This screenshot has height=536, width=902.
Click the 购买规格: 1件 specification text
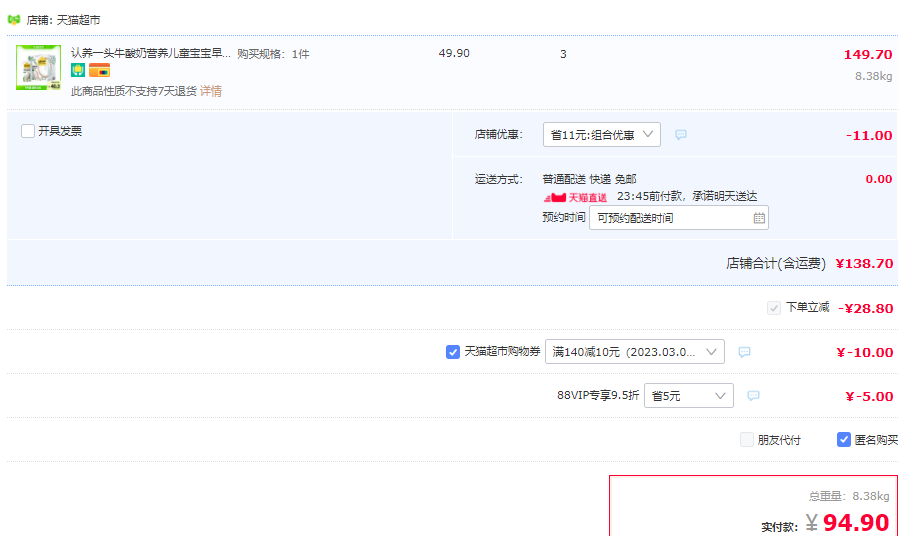[x=273, y=54]
